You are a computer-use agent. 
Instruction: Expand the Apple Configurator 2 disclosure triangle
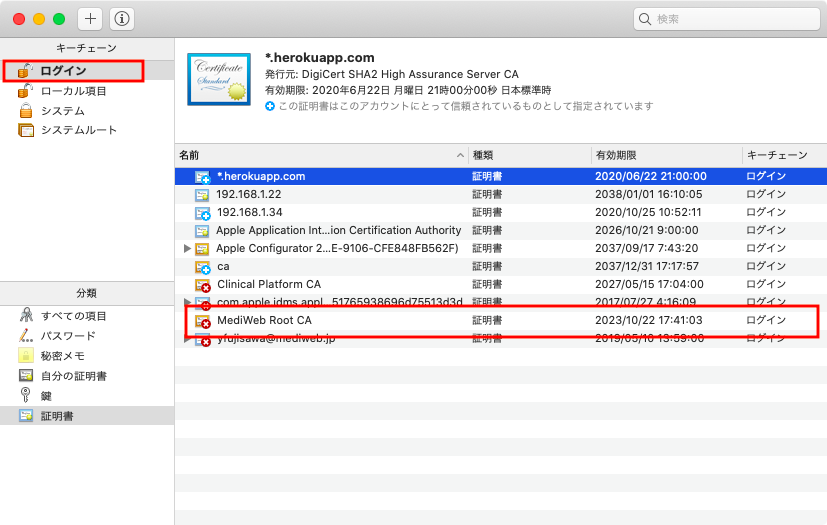click(x=187, y=248)
